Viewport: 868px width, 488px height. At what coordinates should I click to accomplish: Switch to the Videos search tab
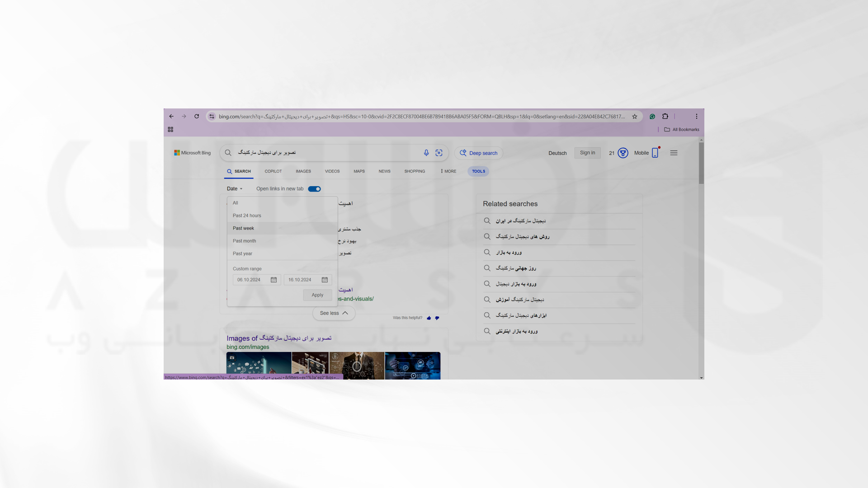[332, 171]
